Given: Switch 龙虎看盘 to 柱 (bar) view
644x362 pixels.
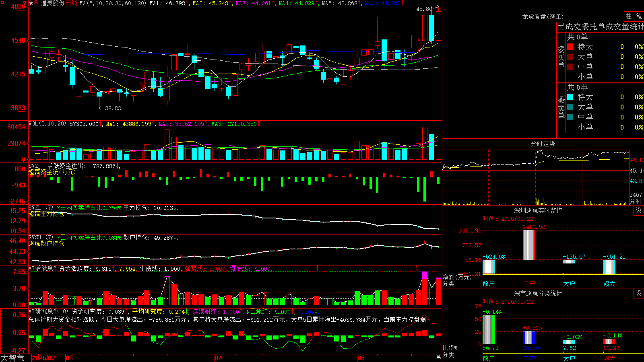Looking at the screenshot, I should (629, 16).
